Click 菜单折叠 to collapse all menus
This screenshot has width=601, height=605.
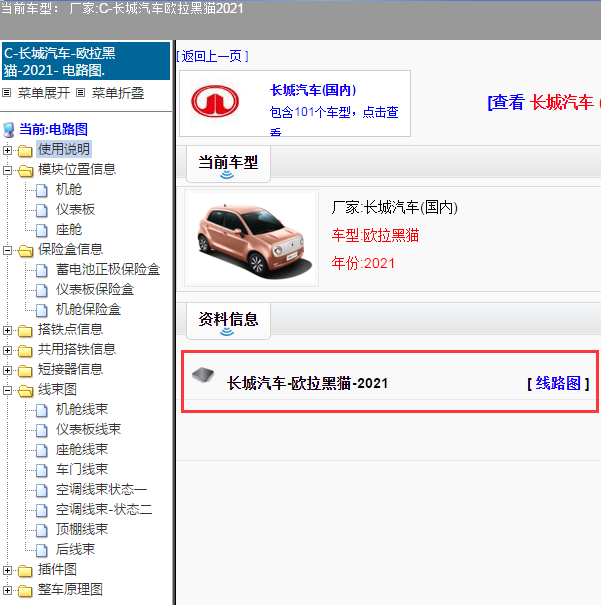(x=118, y=93)
